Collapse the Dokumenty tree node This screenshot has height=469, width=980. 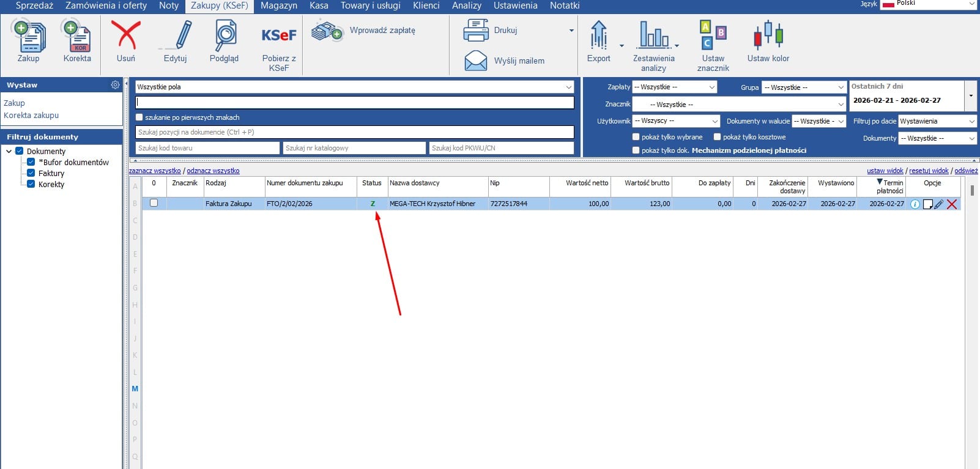(x=9, y=151)
